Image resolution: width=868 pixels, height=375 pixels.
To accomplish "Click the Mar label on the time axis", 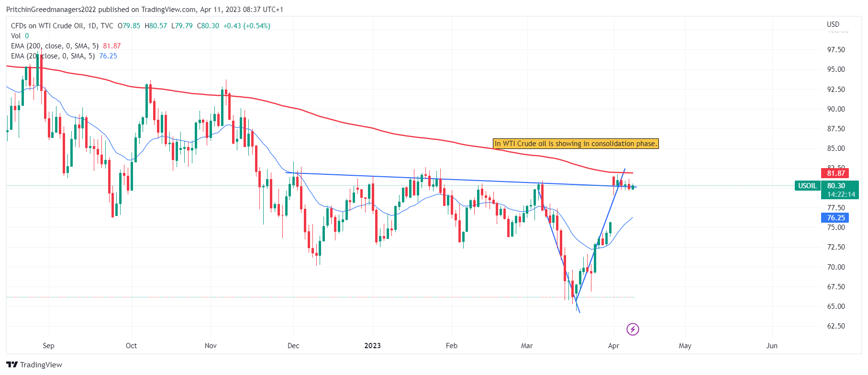I will (x=527, y=346).
